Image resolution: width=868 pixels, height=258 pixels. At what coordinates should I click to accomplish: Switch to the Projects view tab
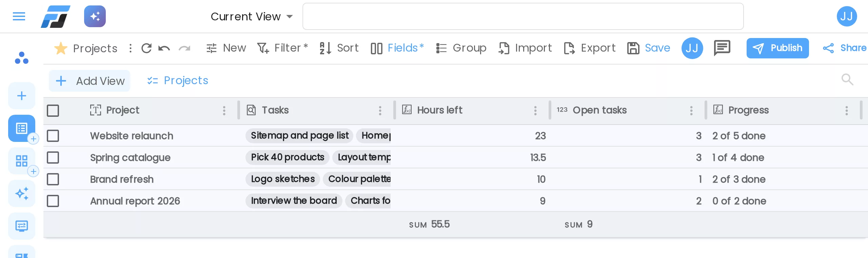[178, 80]
